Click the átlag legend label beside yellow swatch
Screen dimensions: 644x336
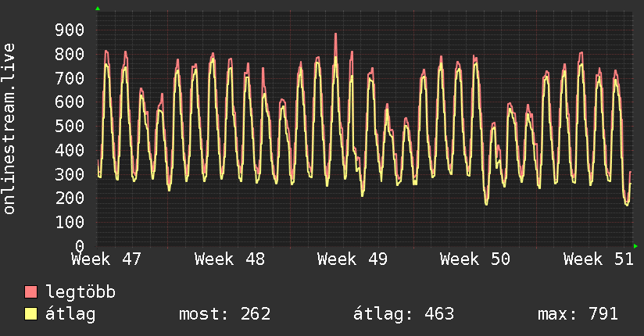click(x=70, y=314)
